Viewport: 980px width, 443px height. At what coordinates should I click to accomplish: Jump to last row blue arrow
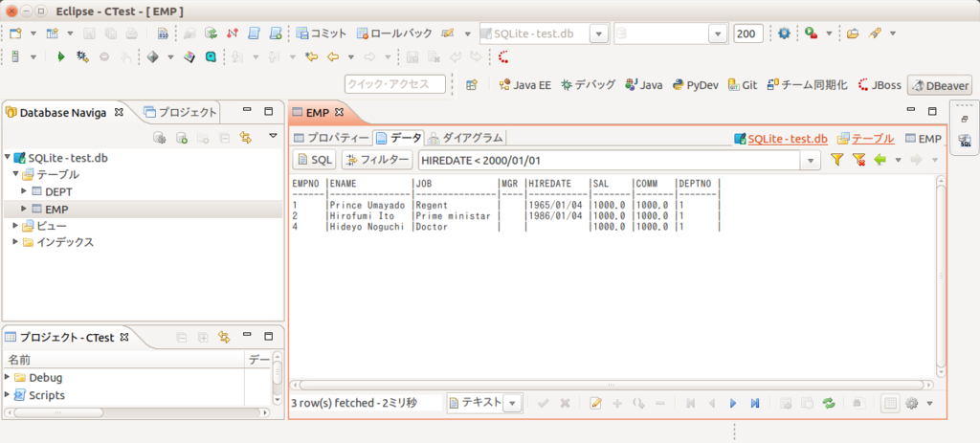pyautogui.click(x=754, y=403)
